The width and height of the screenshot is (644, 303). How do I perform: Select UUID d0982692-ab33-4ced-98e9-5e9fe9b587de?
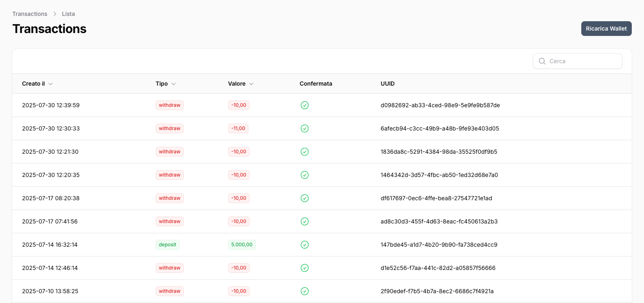click(x=440, y=105)
